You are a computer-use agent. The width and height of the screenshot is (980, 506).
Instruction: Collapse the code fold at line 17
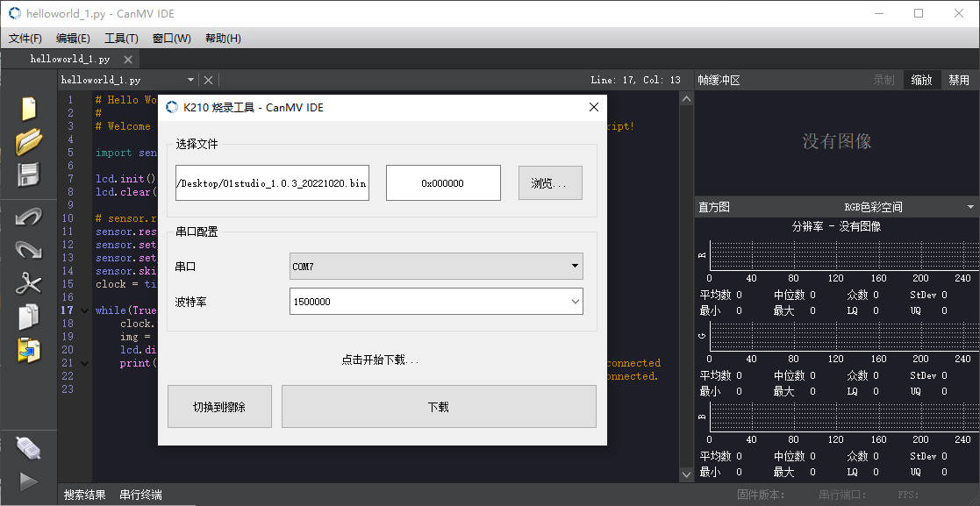pyautogui.click(x=84, y=310)
